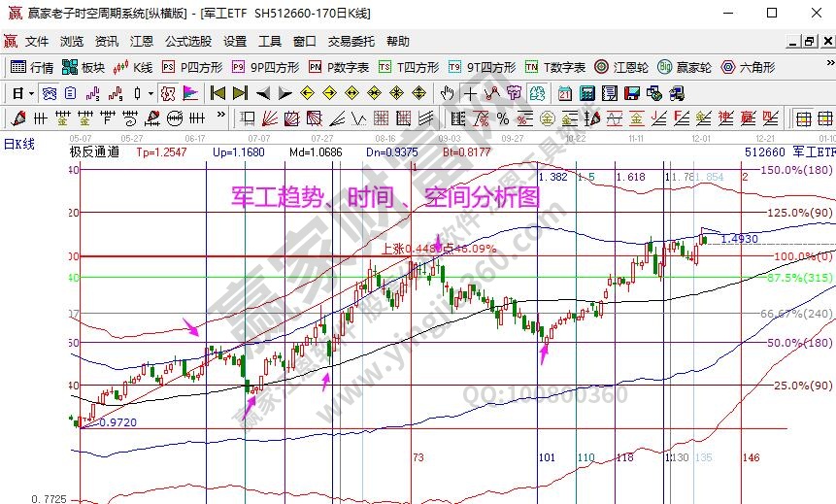Jump to first bar with skip-back arrow
The image size is (836, 504).
pyautogui.click(x=217, y=93)
